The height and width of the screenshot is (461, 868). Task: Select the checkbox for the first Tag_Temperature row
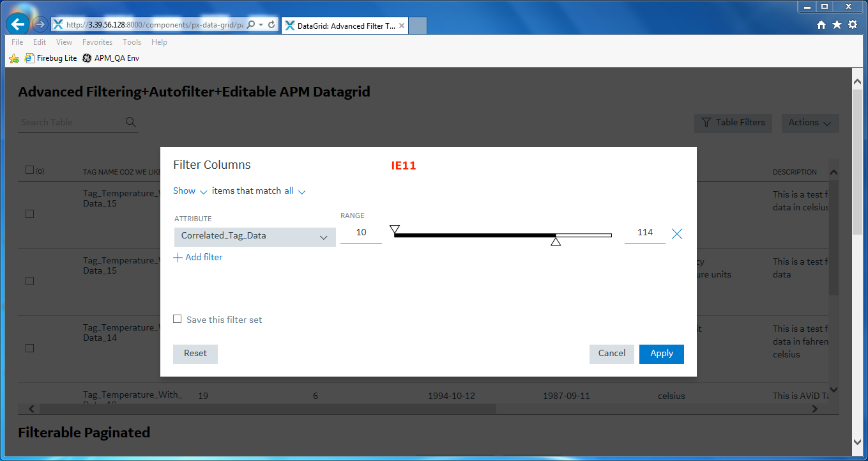(x=29, y=214)
